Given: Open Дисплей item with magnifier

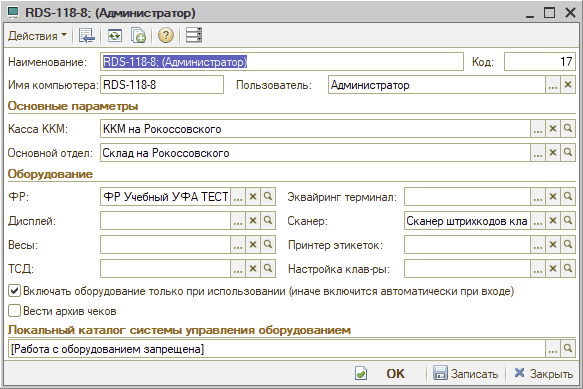Looking at the screenshot, I should pos(268,221).
